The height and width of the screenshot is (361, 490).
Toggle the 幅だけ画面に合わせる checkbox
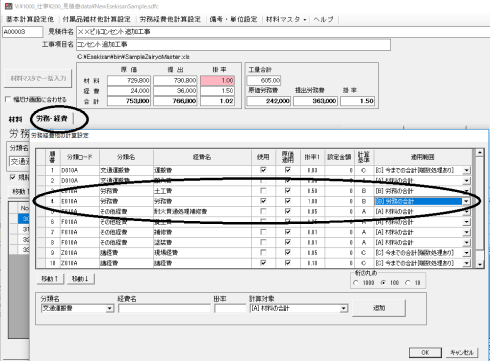coord(8,99)
